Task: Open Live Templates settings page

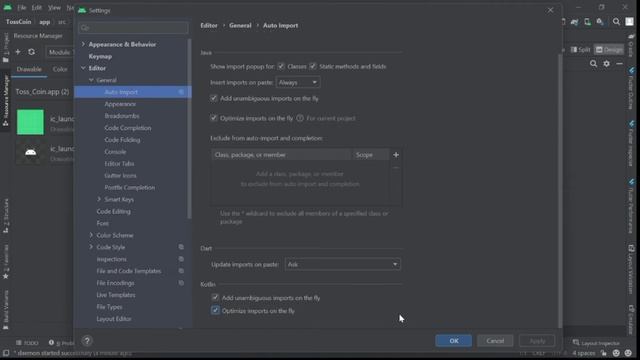Action: pos(116,295)
